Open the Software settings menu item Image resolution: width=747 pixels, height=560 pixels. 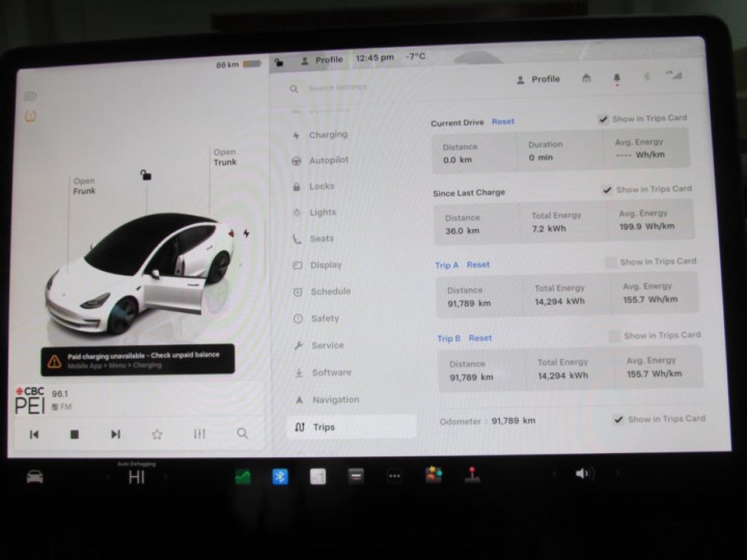click(331, 372)
